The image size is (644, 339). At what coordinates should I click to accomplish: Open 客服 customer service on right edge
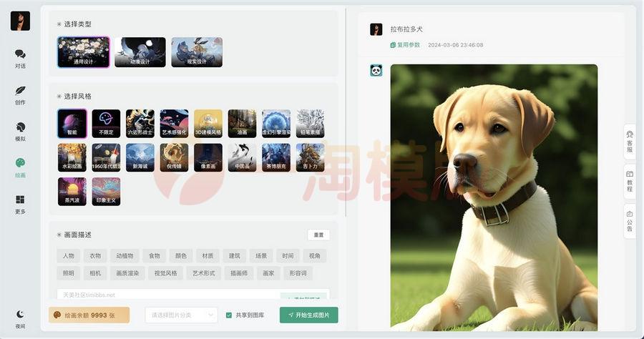coord(630,141)
